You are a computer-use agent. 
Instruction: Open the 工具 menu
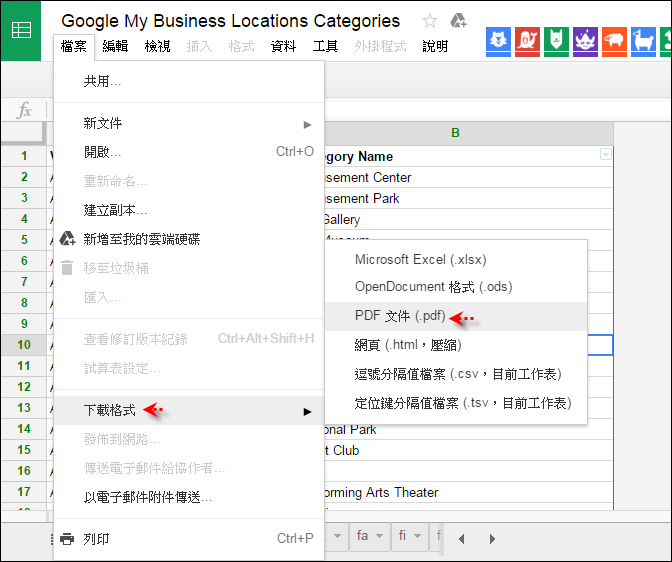(x=325, y=46)
